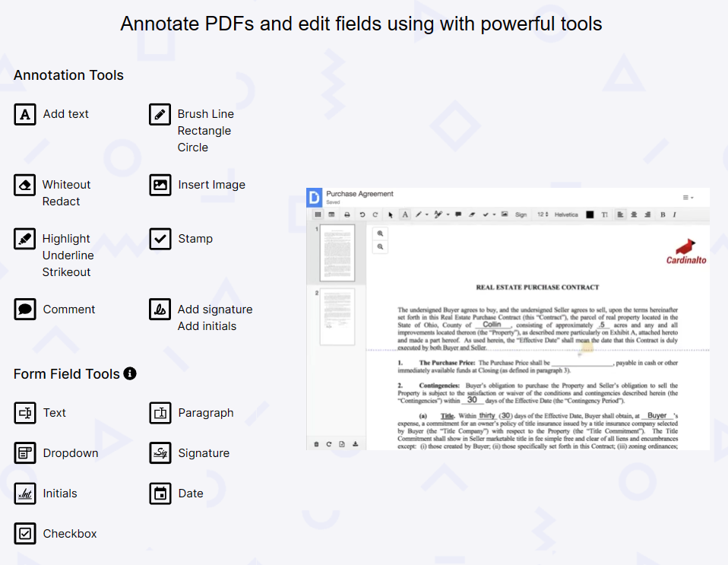The height and width of the screenshot is (565, 728).
Task: Click the Dropdown form field icon
Action: (25, 453)
